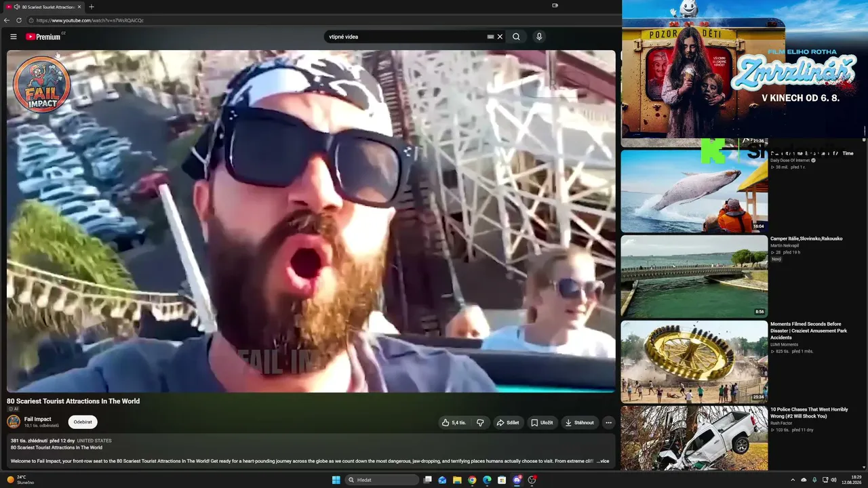The width and height of the screenshot is (868, 488).
Task: Open the YouTube guide hamburger menu
Action: pyautogui.click(x=13, y=37)
